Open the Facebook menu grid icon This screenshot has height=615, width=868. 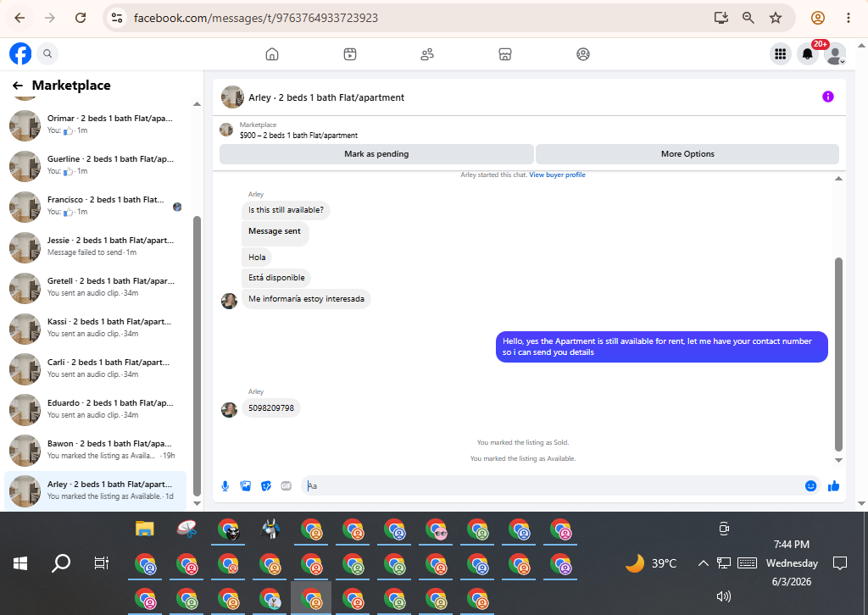point(781,54)
